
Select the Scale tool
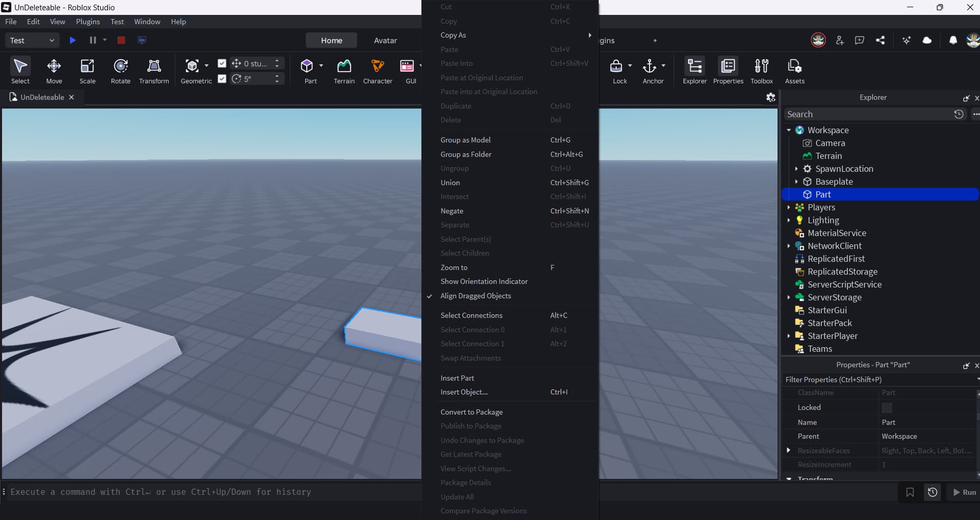point(87,71)
